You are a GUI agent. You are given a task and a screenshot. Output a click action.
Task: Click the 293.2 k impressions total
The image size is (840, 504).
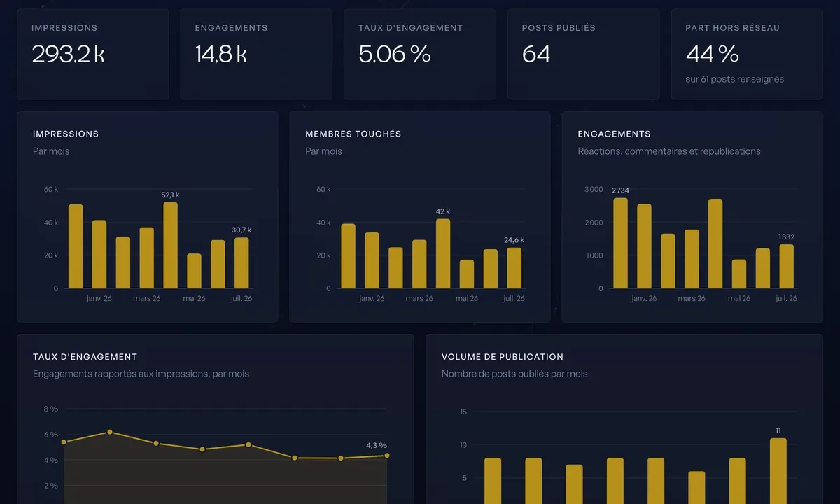coord(68,54)
